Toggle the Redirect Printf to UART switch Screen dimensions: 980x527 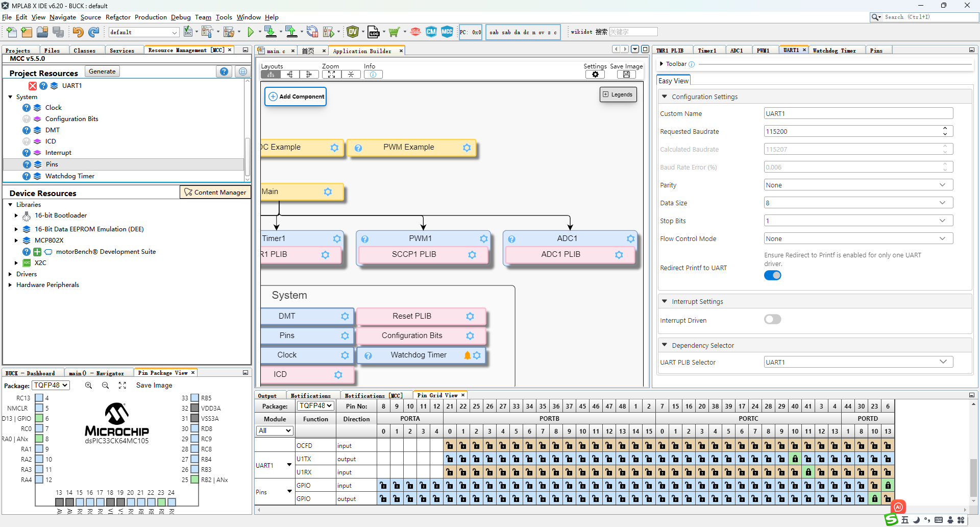click(772, 275)
